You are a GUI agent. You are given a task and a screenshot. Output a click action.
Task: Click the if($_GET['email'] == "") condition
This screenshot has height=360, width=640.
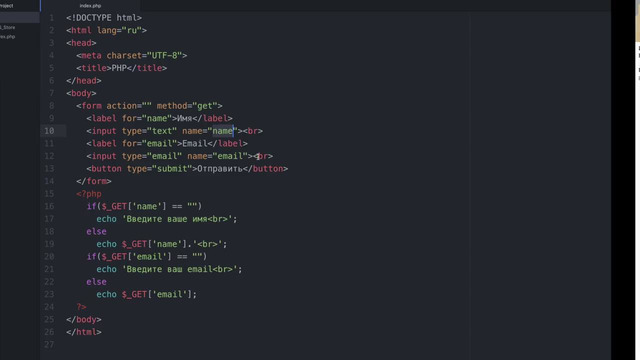tap(147, 257)
